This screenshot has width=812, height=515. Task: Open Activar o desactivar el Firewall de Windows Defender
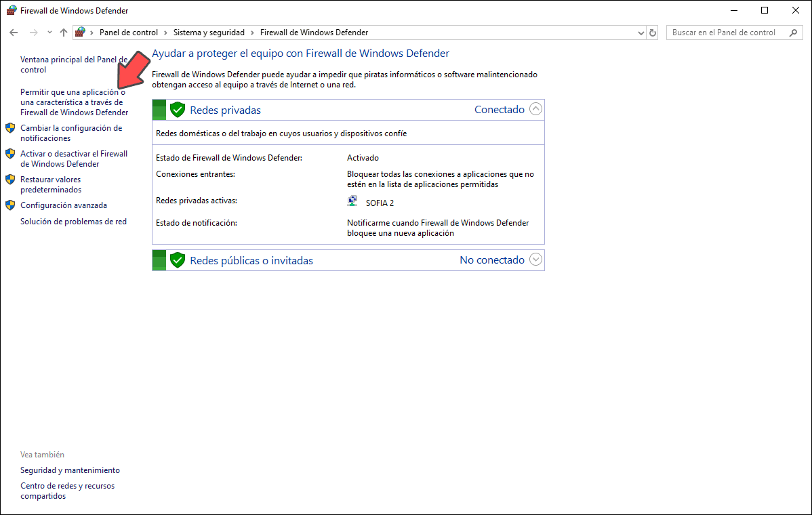74,159
